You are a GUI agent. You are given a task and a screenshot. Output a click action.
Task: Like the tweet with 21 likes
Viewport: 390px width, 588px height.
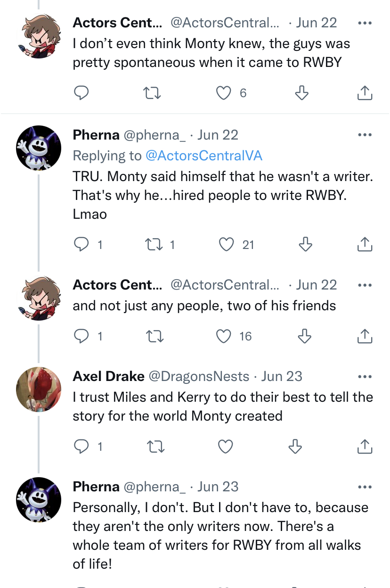click(x=226, y=244)
